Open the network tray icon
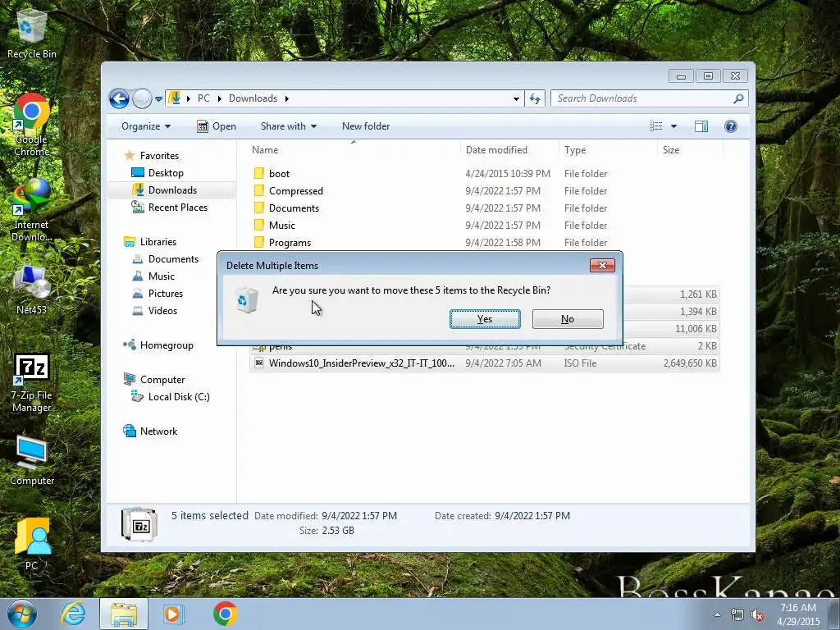 pos(737,615)
